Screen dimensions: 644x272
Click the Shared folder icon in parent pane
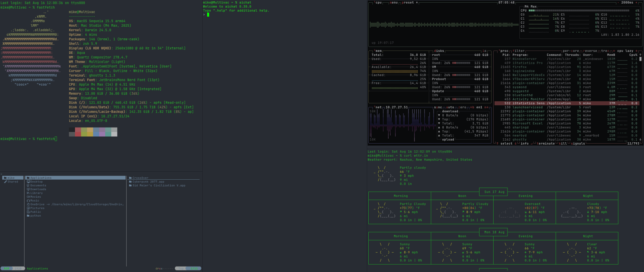tap(5, 182)
